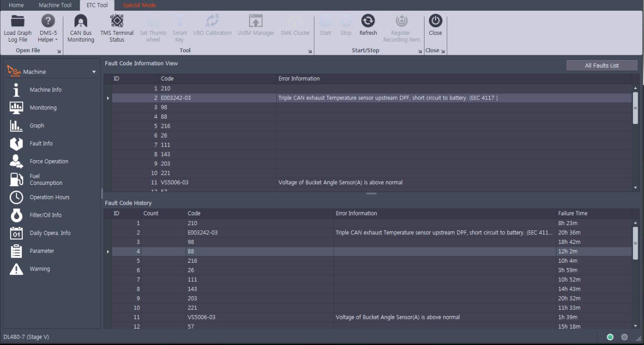Expand the Tool group launcher
644x345 pixels.
[310, 51]
